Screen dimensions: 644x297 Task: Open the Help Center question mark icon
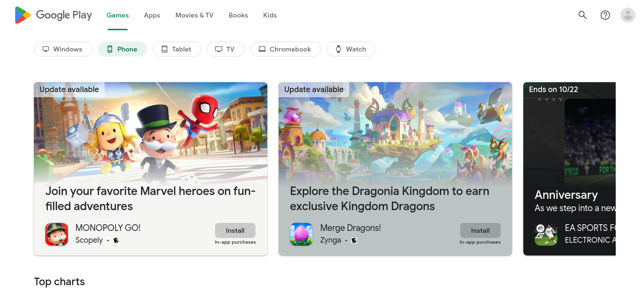pos(605,15)
